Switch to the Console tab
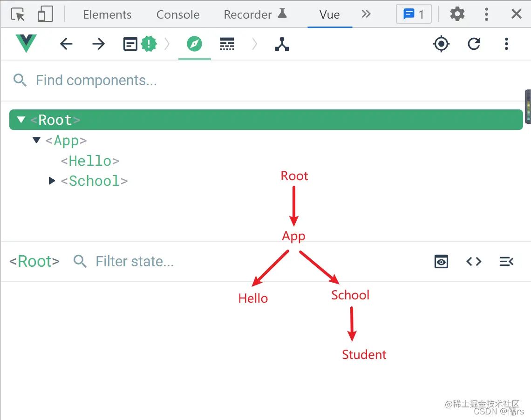Screen dimensions: 531x420 (x=178, y=14)
